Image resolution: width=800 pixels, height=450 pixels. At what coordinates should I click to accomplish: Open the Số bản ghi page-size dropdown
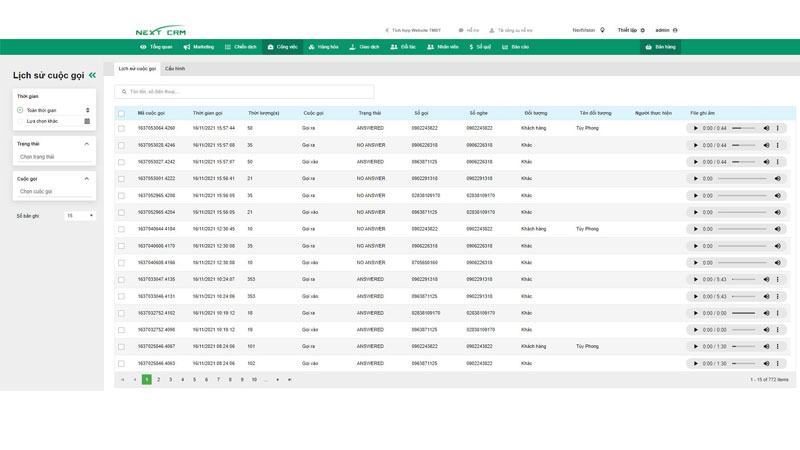point(79,215)
